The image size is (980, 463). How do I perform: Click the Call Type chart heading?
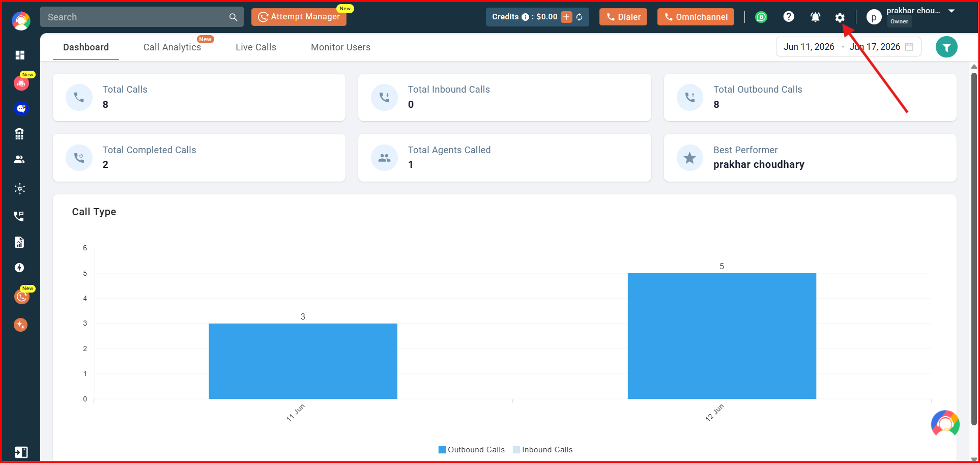point(94,212)
